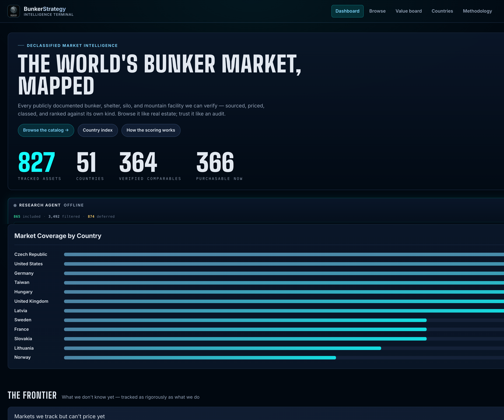Click Markets we track but can't price yet
504x420 pixels.
click(x=59, y=416)
